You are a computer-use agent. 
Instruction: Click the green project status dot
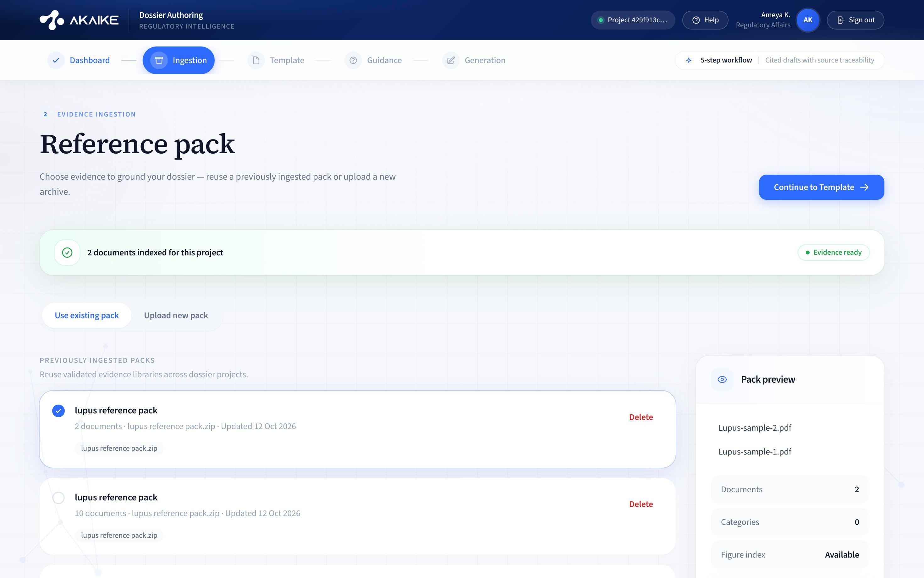coord(601,20)
